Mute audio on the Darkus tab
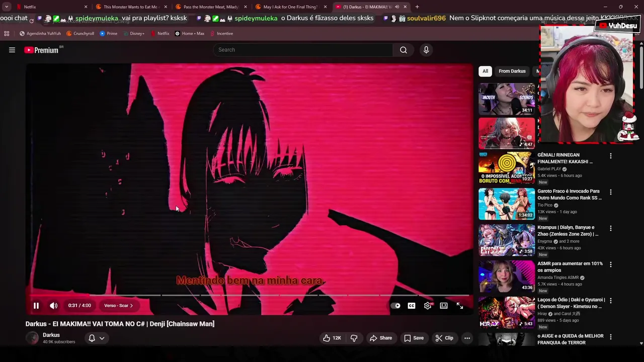This screenshot has height=362, width=644. point(397,7)
